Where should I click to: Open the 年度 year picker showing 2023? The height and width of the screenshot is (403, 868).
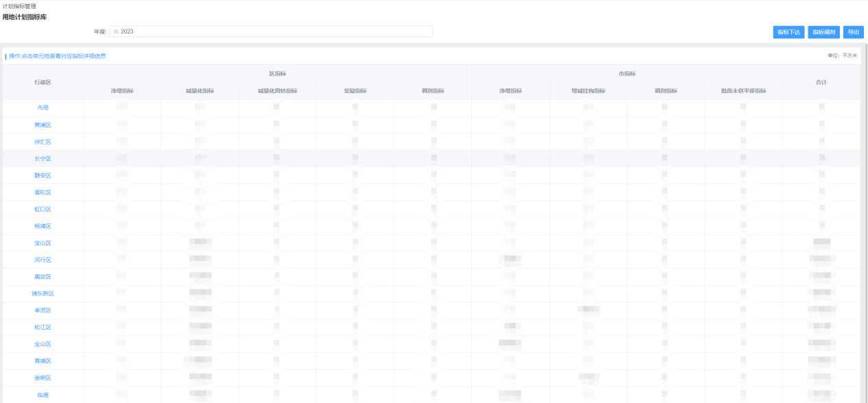(271, 32)
